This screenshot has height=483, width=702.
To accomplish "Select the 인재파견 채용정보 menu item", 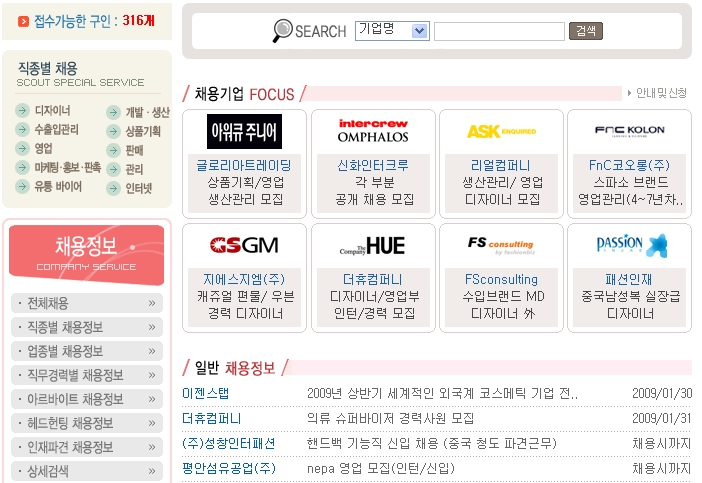I will click(86, 447).
